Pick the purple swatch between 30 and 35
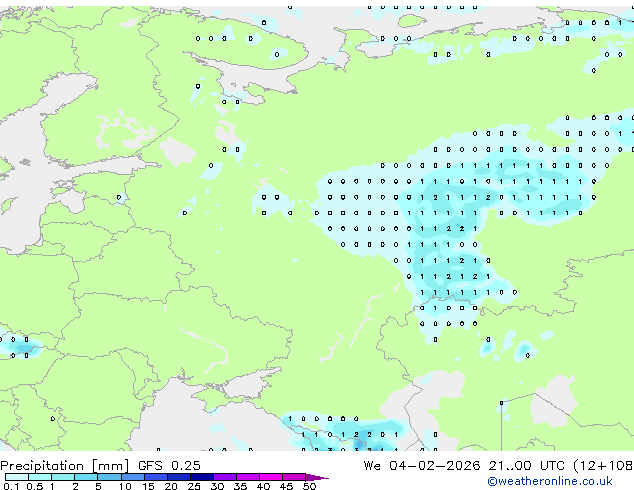This screenshot has height=490, width=634. coord(224,477)
